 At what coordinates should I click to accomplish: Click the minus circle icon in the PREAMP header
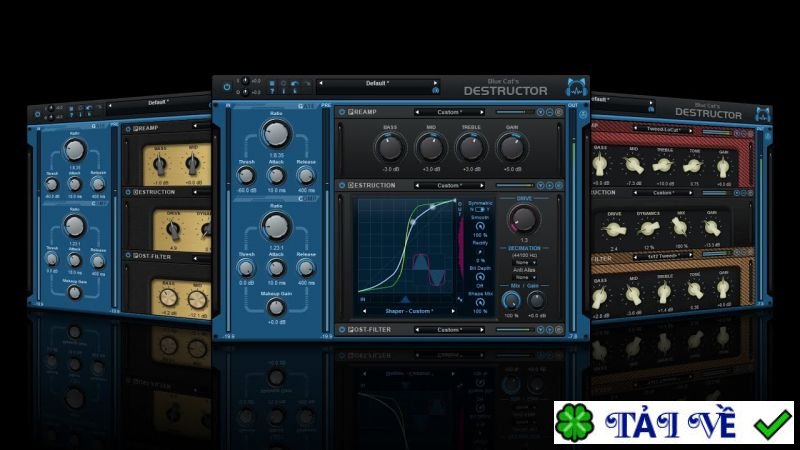tap(549, 112)
